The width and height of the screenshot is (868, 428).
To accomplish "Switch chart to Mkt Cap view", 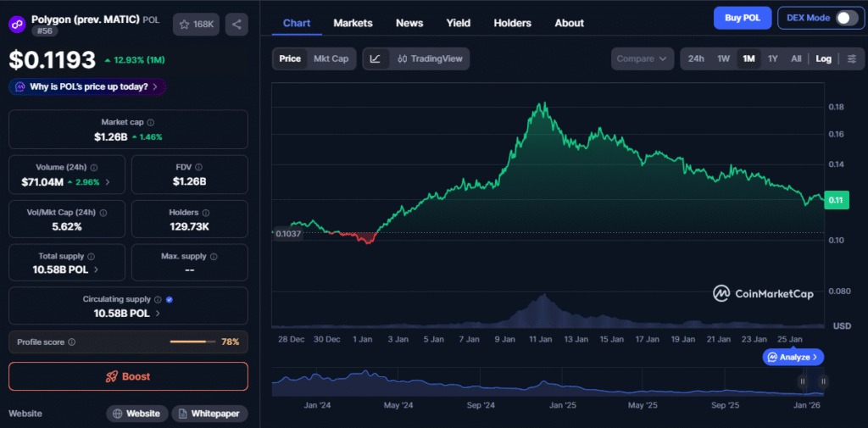I will coord(331,58).
